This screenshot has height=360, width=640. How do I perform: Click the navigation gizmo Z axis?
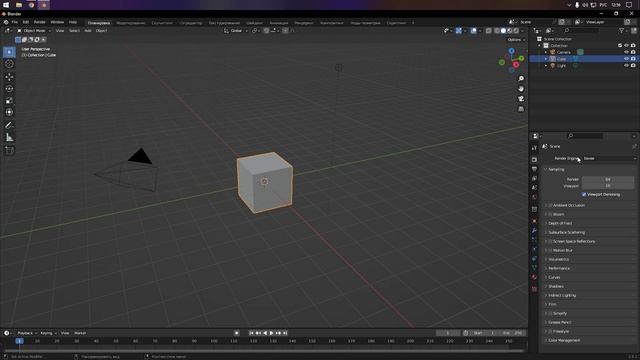click(511, 51)
